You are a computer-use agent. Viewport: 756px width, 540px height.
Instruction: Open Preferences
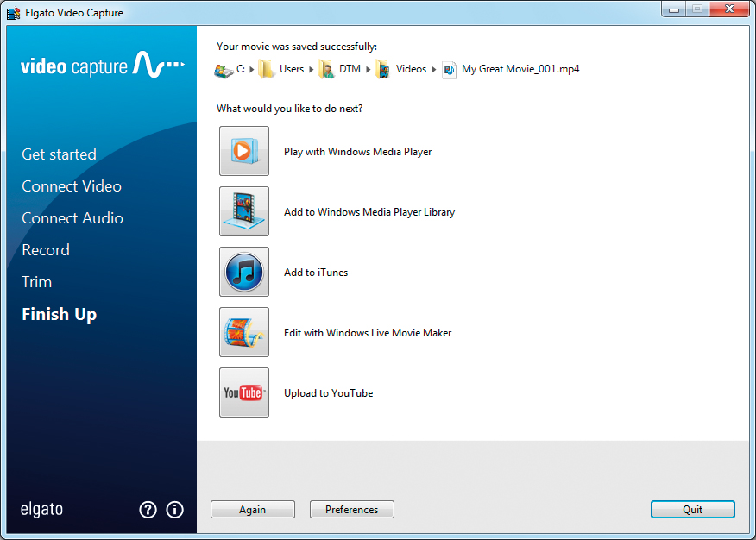[351, 510]
